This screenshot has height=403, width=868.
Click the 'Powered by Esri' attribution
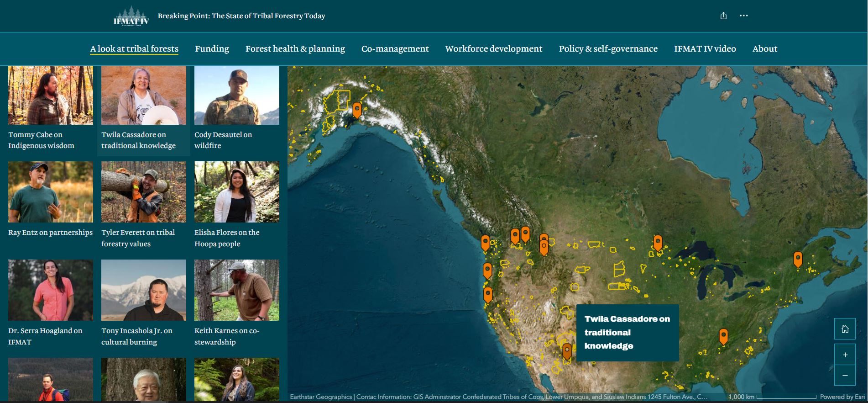point(842,397)
